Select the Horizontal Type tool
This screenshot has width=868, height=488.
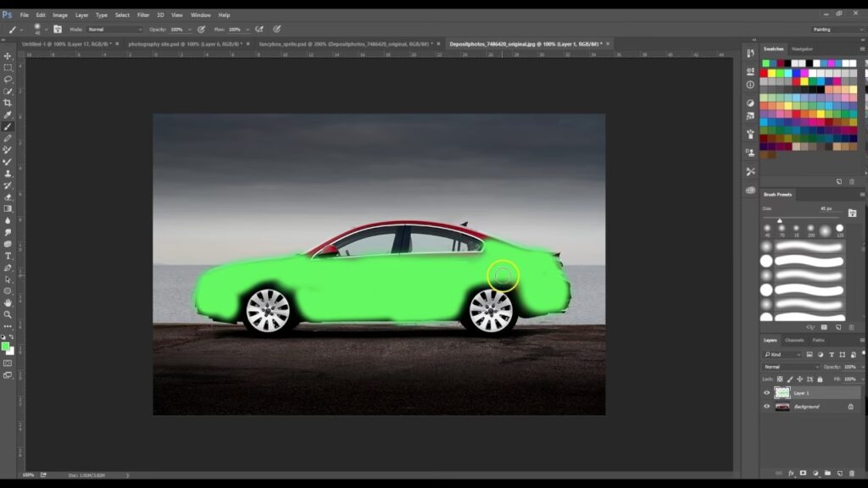8,256
